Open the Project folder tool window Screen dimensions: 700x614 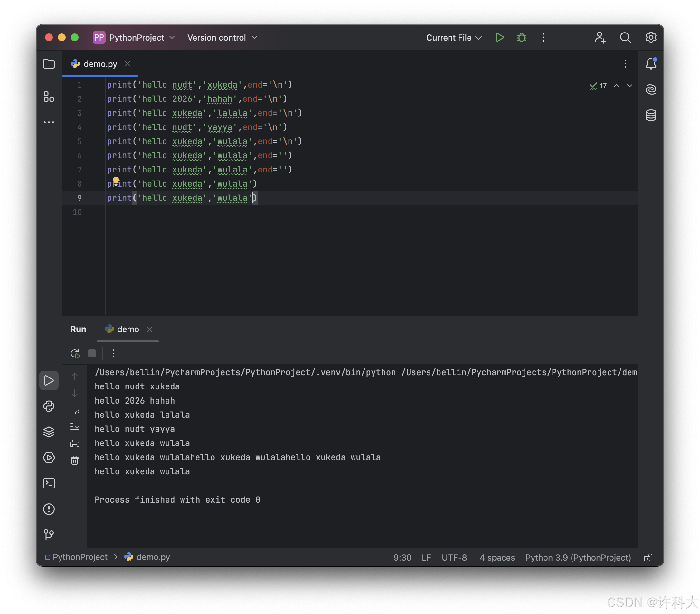[x=49, y=64]
